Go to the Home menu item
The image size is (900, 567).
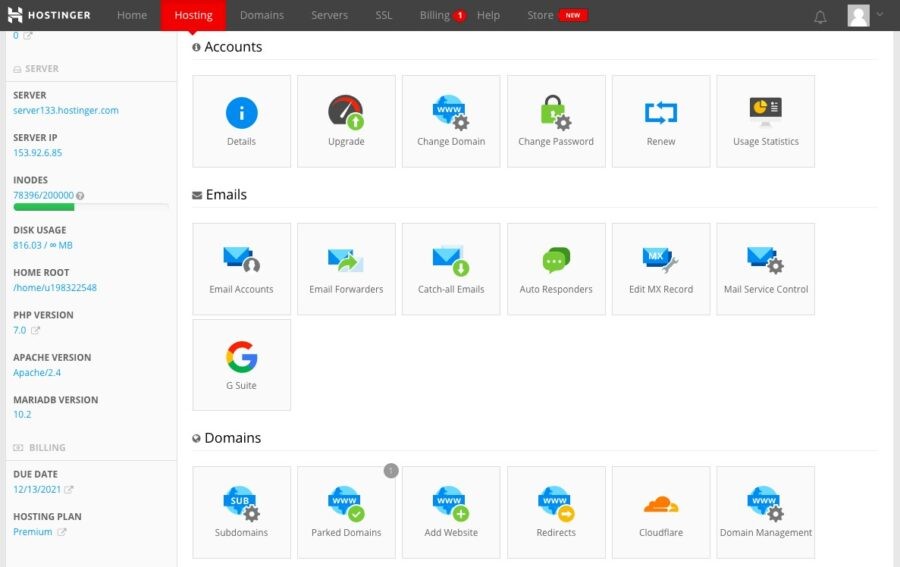(x=132, y=15)
